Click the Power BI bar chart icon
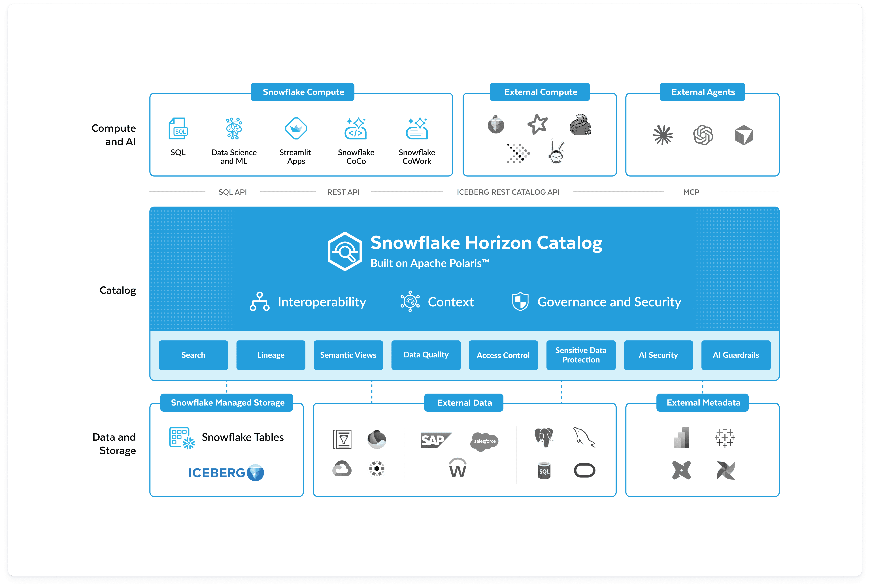The width and height of the screenshot is (870, 588). click(681, 438)
